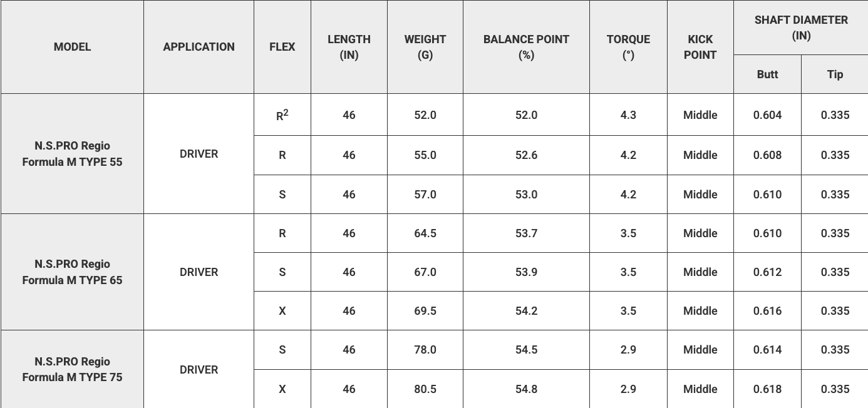868x408 pixels.
Task: Select the 0.618 butt diameter value
Action: 768,389
